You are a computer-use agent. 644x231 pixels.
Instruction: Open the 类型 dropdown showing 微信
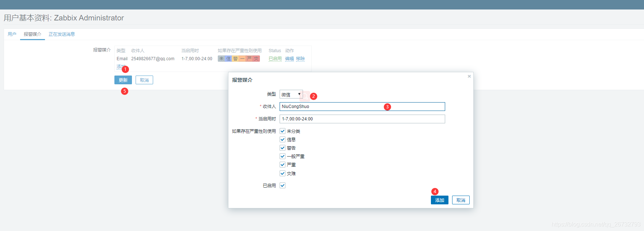[x=291, y=94]
